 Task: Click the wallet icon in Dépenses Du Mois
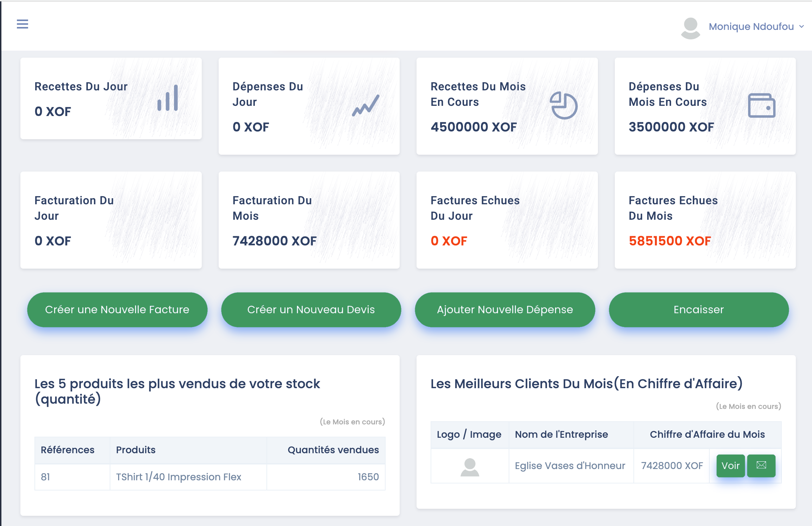[x=761, y=105]
